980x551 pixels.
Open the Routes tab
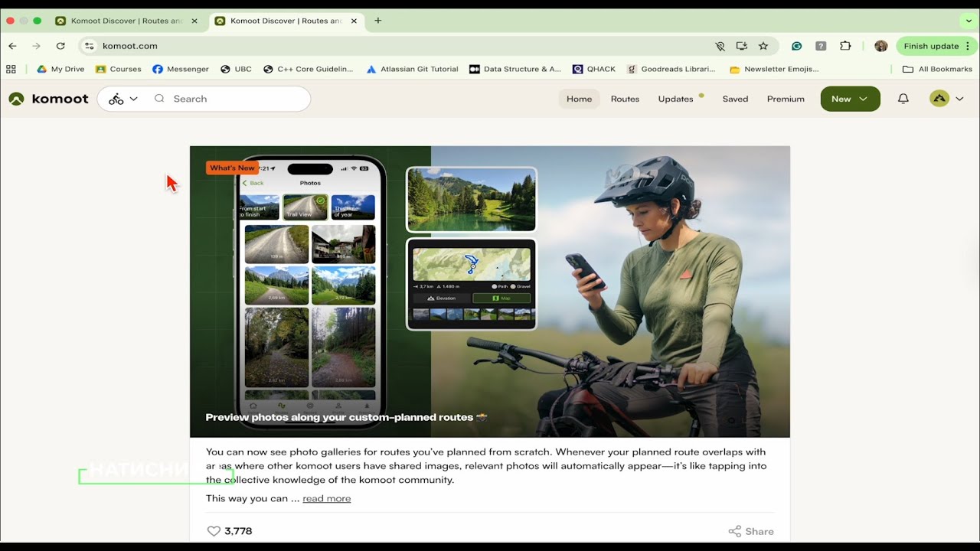coord(625,99)
